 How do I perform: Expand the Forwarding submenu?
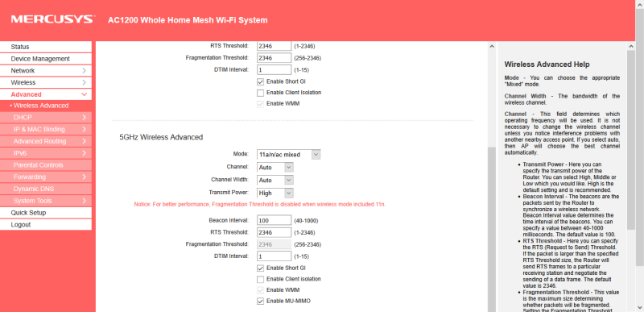(x=46, y=177)
